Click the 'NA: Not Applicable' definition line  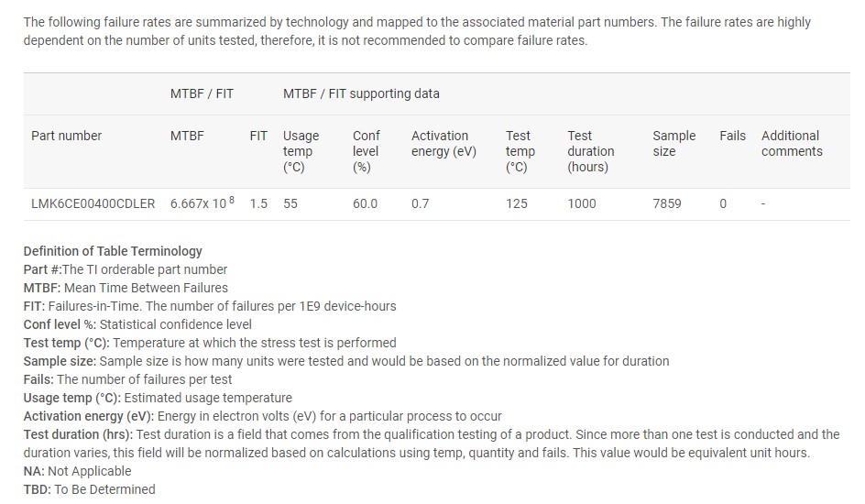coord(77,471)
